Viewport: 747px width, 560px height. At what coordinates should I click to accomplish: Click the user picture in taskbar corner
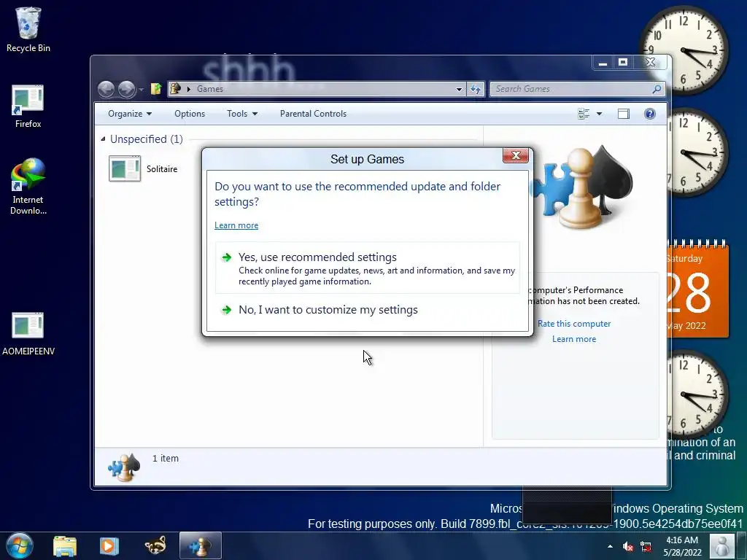click(722, 546)
